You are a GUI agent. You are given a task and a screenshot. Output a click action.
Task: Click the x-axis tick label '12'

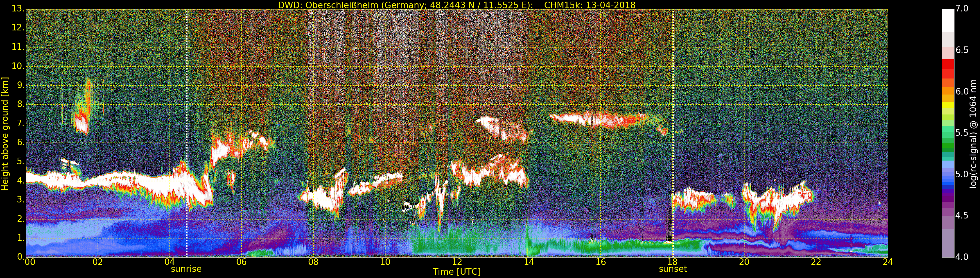pos(457,262)
